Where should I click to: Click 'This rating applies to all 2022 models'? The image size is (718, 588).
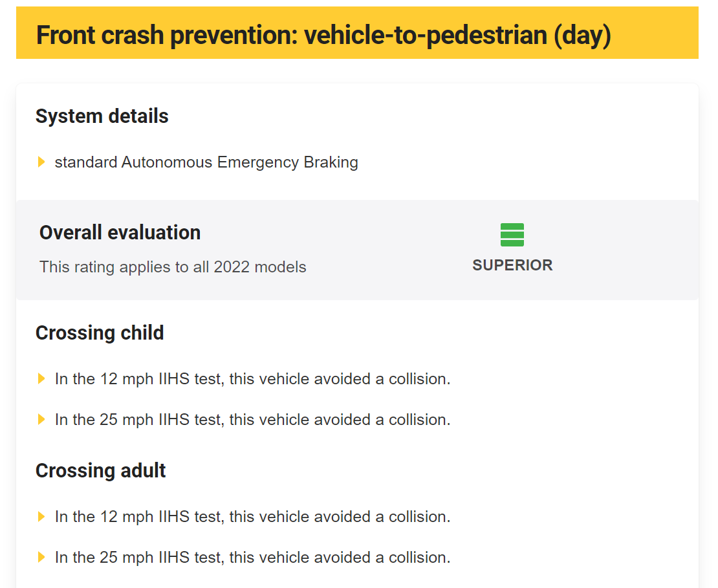pyautogui.click(x=173, y=267)
